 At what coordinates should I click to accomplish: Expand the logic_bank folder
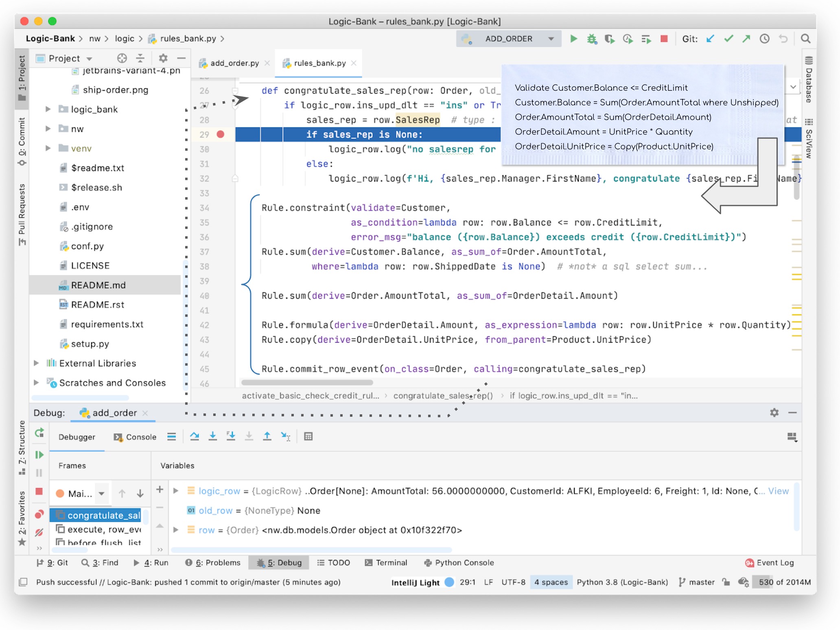click(48, 109)
